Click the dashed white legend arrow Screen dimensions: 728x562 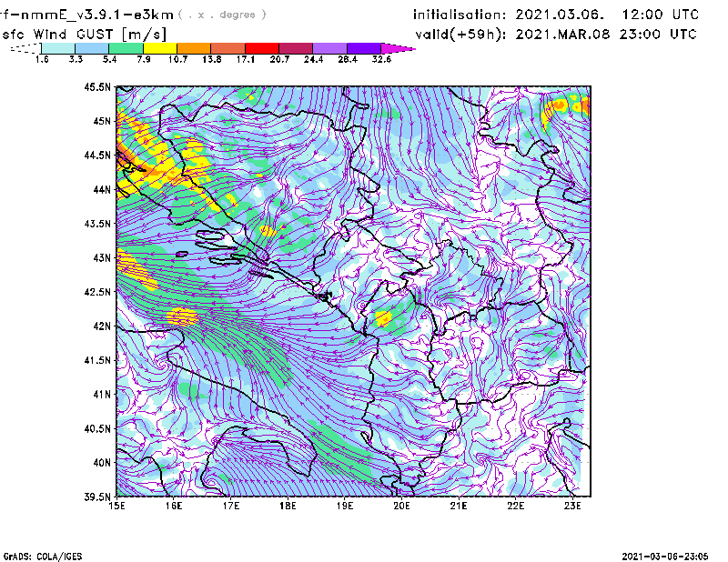(x=25, y=48)
